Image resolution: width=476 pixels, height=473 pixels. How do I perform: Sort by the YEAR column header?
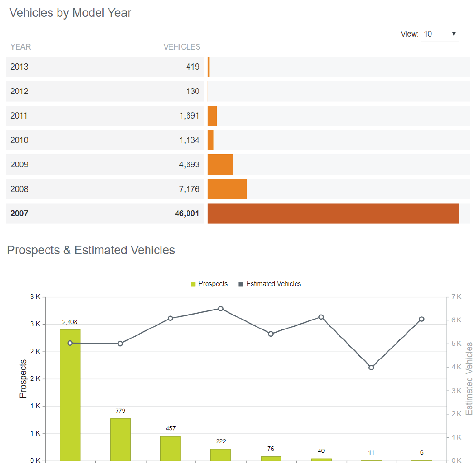(x=21, y=47)
